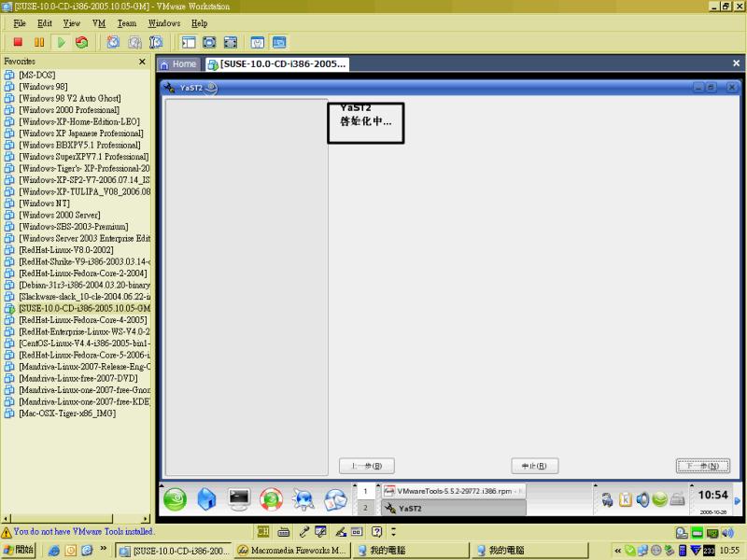Click the KDE panel hide arrow at right edge
Image resolution: width=747 pixels, height=560 pixels.
tap(738, 500)
